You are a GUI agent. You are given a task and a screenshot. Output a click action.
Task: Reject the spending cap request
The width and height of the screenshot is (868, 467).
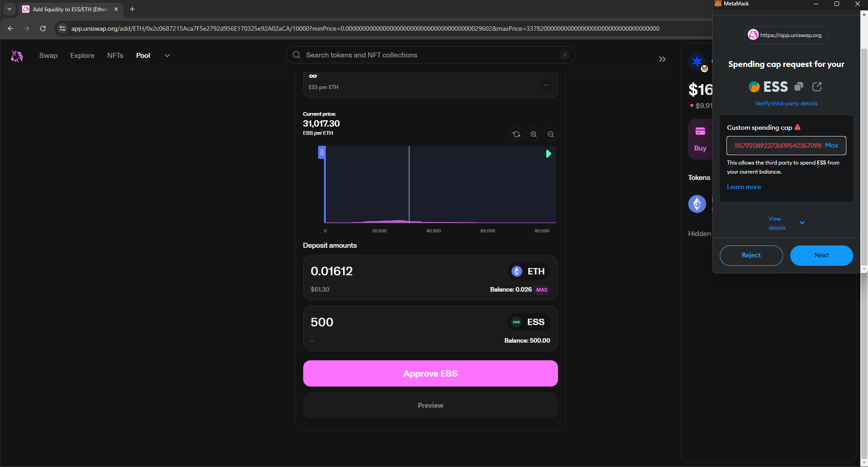751,255
